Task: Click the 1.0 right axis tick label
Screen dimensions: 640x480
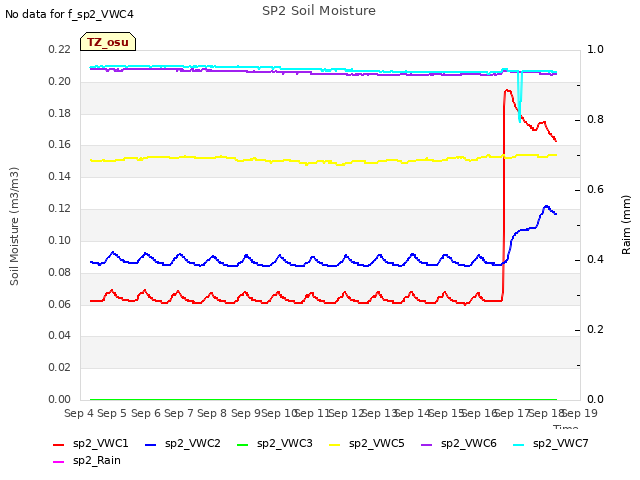Action: coord(595,49)
